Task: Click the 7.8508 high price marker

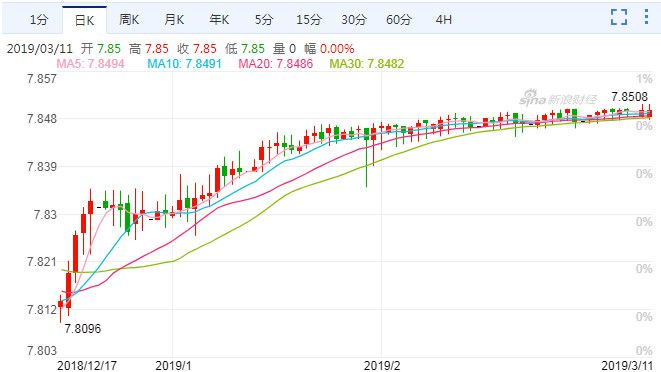Action: tap(629, 97)
